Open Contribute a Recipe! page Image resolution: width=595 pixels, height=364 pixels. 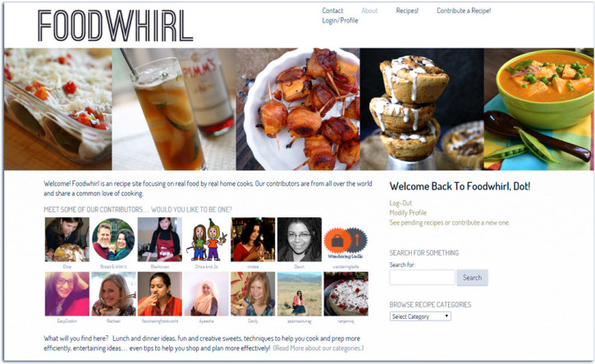pyautogui.click(x=464, y=11)
